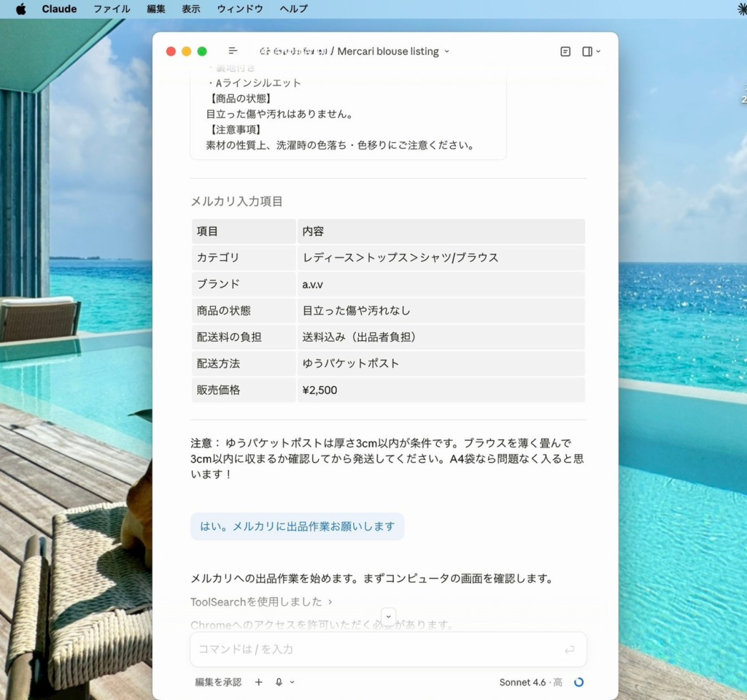
Task: Click the 配送料の負担 row label
Action: 244,337
